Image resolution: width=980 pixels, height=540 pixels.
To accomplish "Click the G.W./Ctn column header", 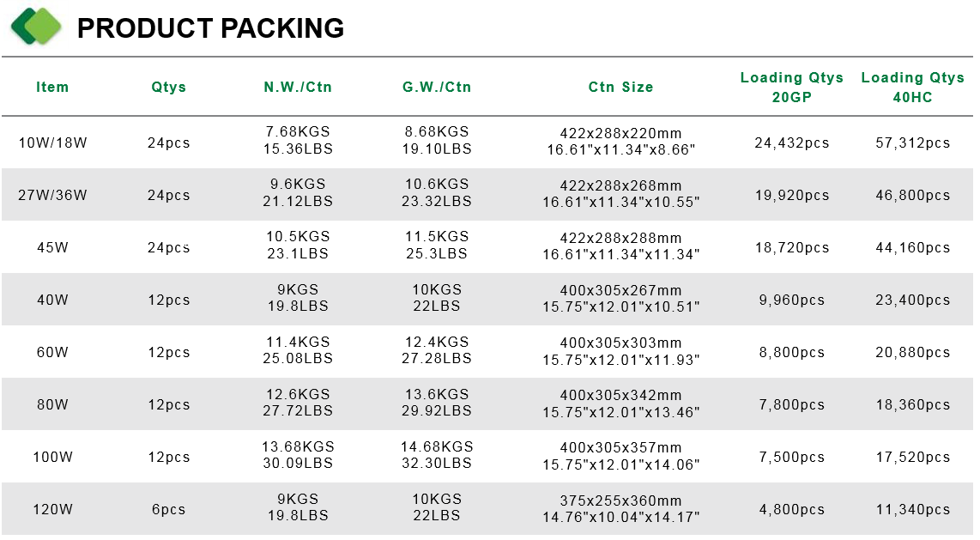I will click(x=436, y=87).
